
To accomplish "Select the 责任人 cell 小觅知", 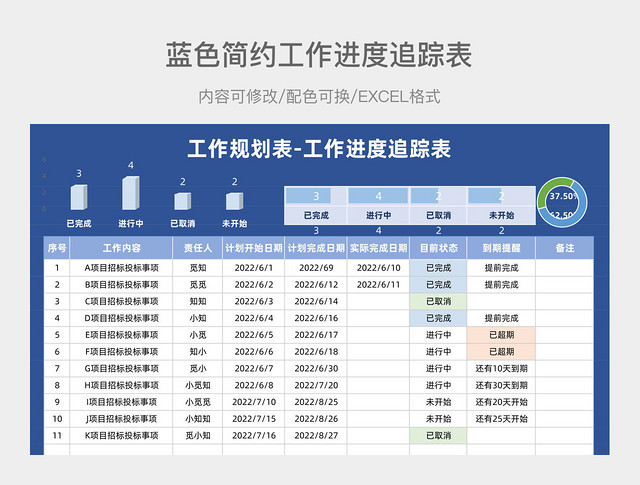I will (x=198, y=385).
